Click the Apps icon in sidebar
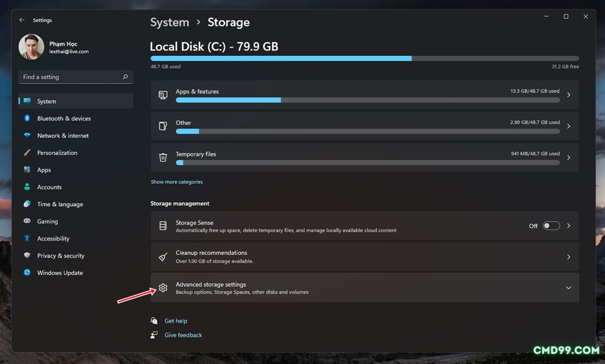605x364 pixels. 27,169
